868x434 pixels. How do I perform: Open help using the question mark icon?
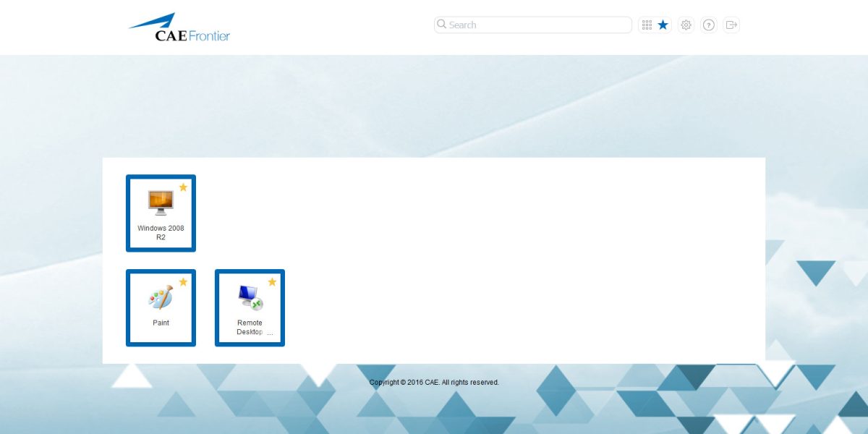click(709, 25)
